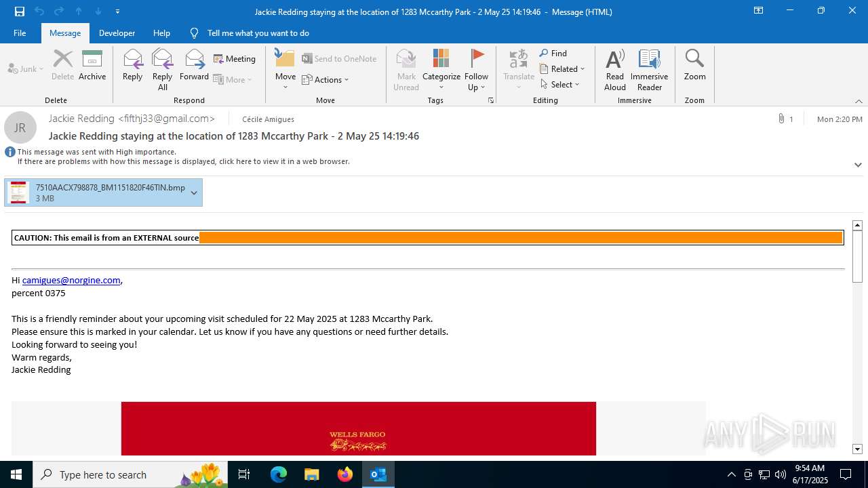The width and height of the screenshot is (868, 488).
Task: Click the recipient Cécile Amigues
Action: (x=268, y=119)
